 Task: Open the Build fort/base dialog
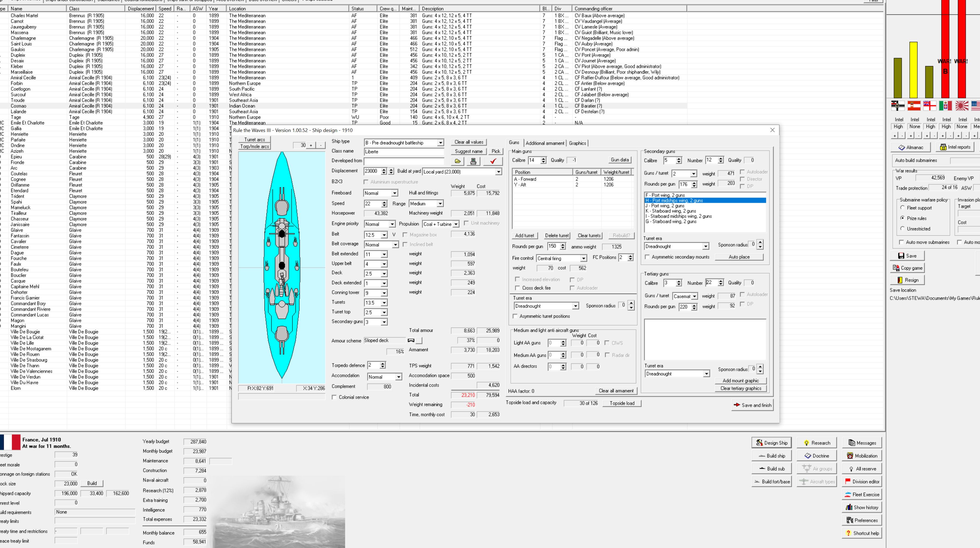(x=771, y=482)
